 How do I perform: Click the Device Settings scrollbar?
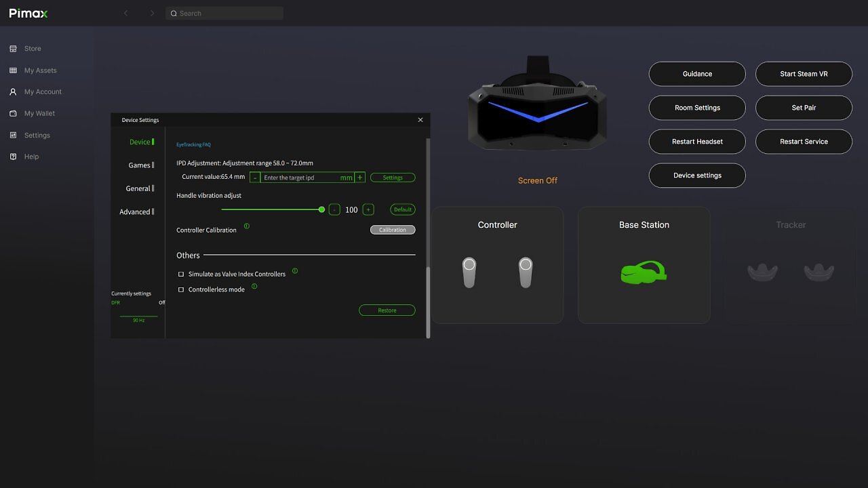pyautogui.click(x=428, y=302)
